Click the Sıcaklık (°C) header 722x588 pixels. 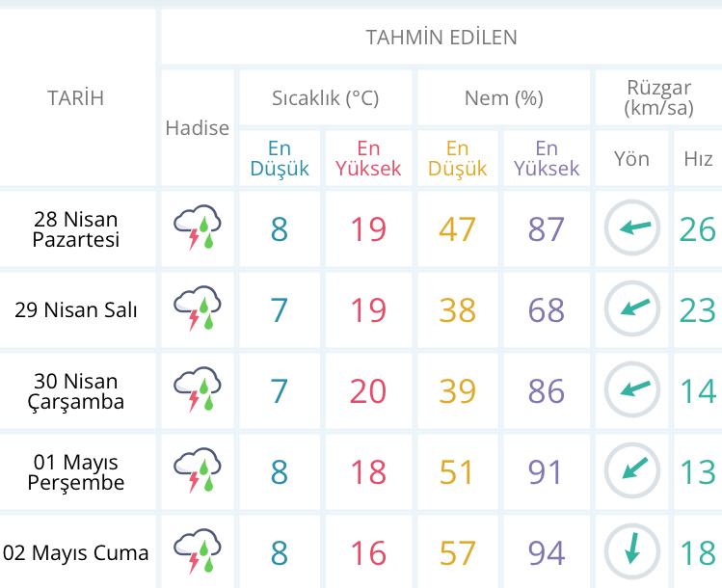point(325,98)
